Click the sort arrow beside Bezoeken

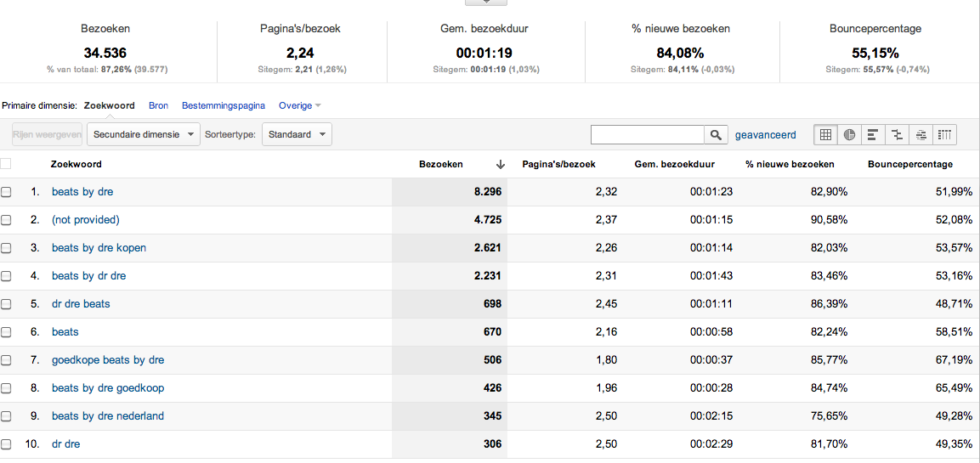(x=500, y=164)
